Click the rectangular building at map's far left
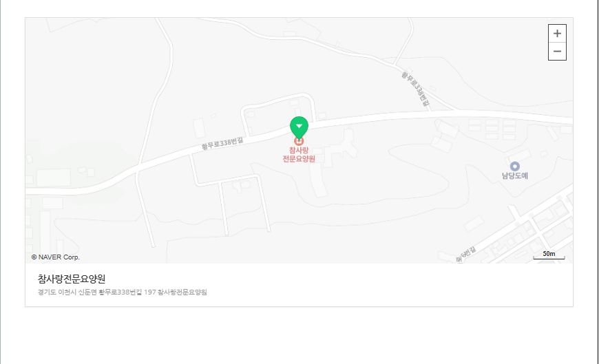This screenshot has height=364, width=599. (54, 178)
